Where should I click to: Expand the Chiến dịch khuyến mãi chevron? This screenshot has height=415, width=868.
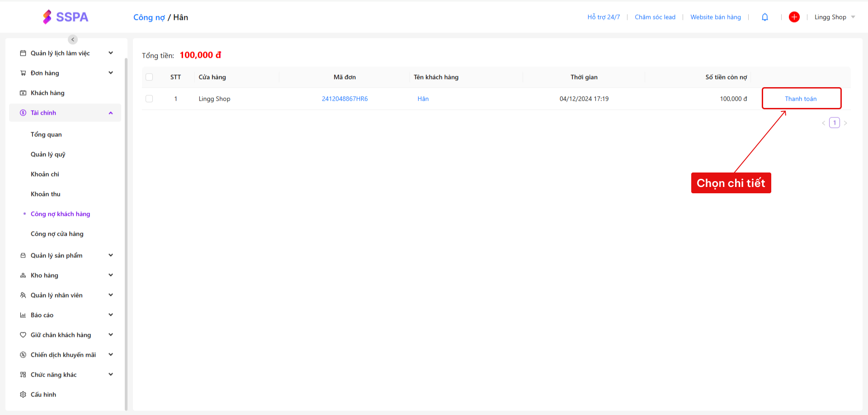click(111, 354)
